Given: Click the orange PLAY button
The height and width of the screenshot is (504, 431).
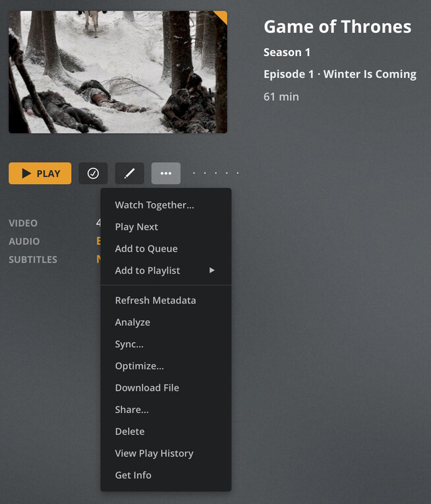Looking at the screenshot, I should [40, 173].
